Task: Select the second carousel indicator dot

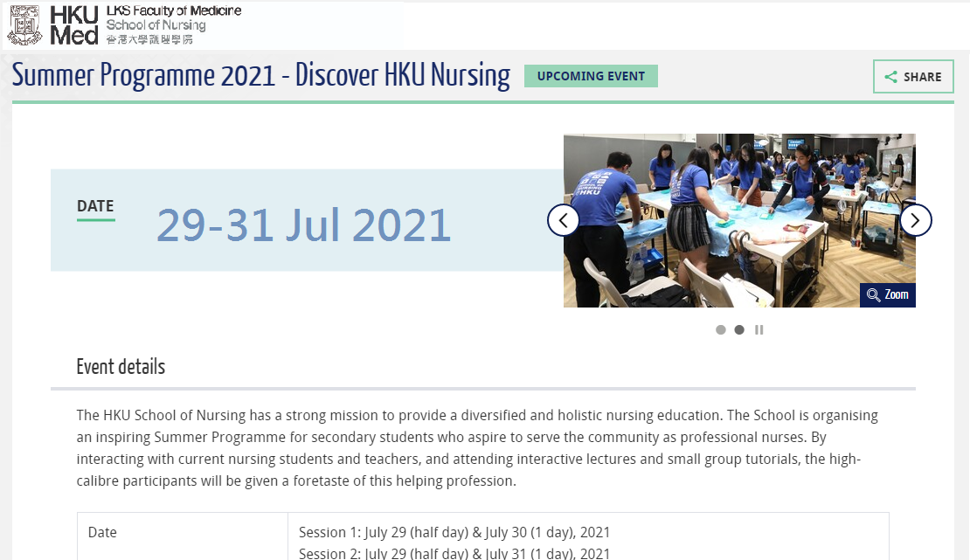Action: coord(739,330)
